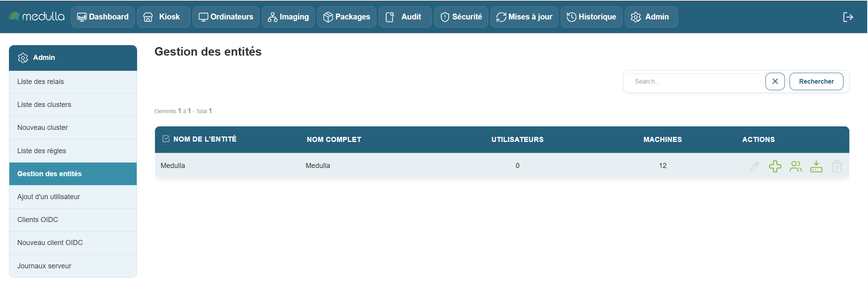868x308 pixels.
Task: Click the green plus icon for Medulla
Action: 775,166
